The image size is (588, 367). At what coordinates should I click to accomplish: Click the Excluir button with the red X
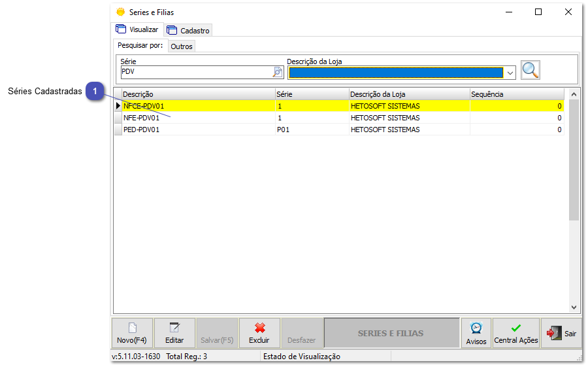pos(259,333)
